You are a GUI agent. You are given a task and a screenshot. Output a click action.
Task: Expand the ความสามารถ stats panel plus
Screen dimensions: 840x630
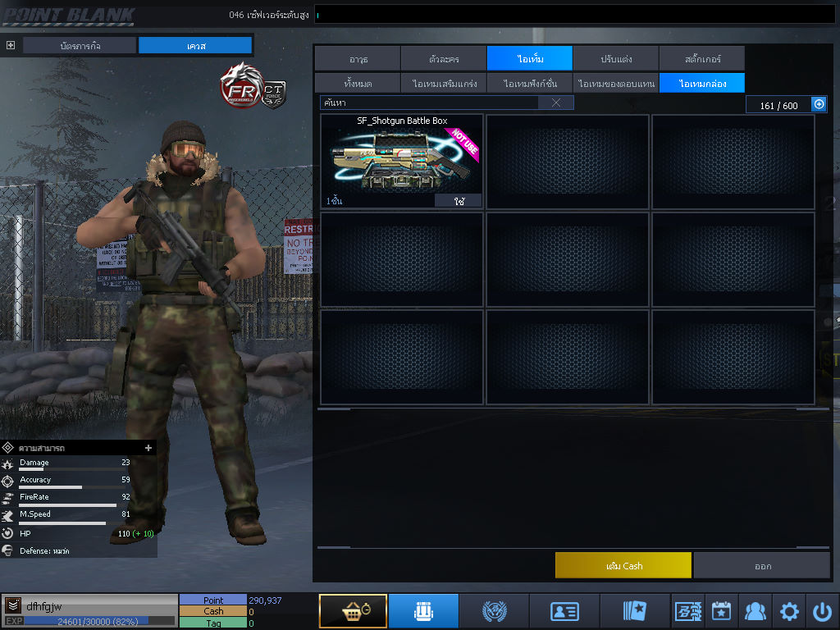148,448
